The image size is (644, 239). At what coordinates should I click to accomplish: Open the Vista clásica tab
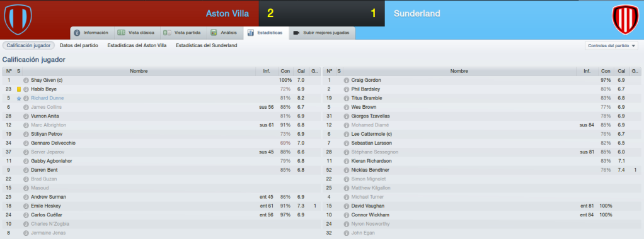pyautogui.click(x=136, y=32)
